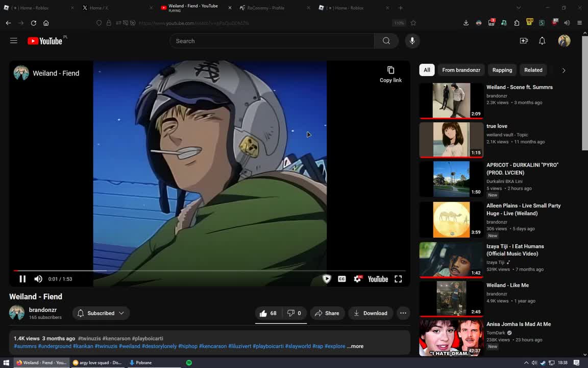This screenshot has height=368, width=588.
Task: Open Windows Start menu
Action: coord(6,363)
